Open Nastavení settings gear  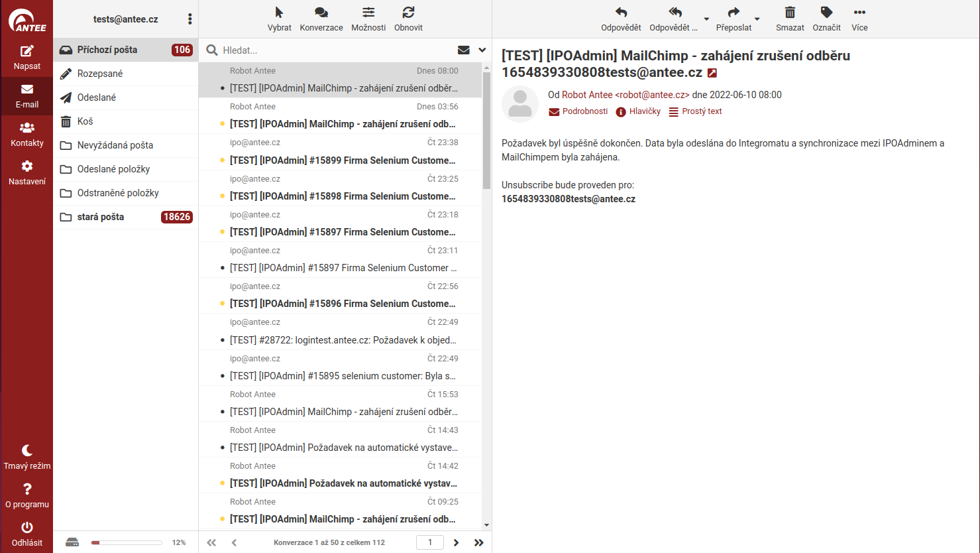coord(27,167)
